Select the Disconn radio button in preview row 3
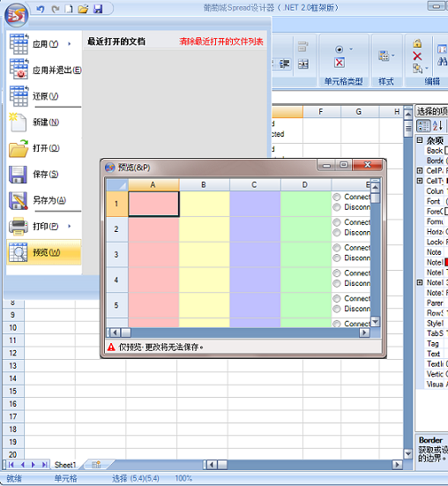The width and height of the screenshot is (448, 486). [x=337, y=258]
